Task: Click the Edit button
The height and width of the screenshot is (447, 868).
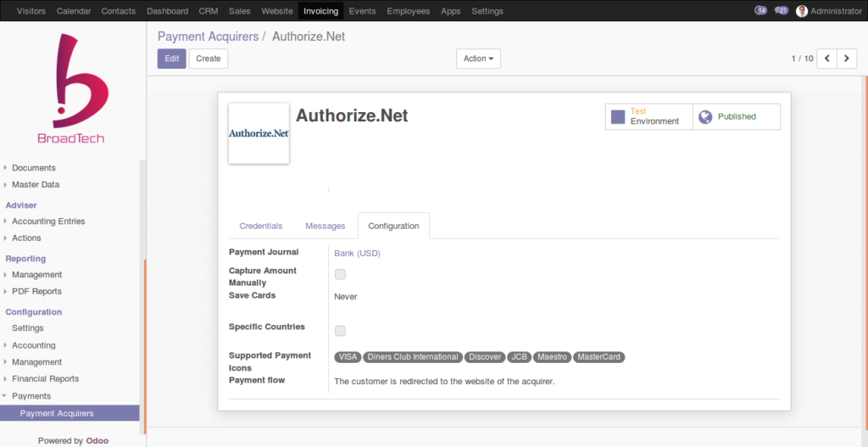Action: [171, 59]
